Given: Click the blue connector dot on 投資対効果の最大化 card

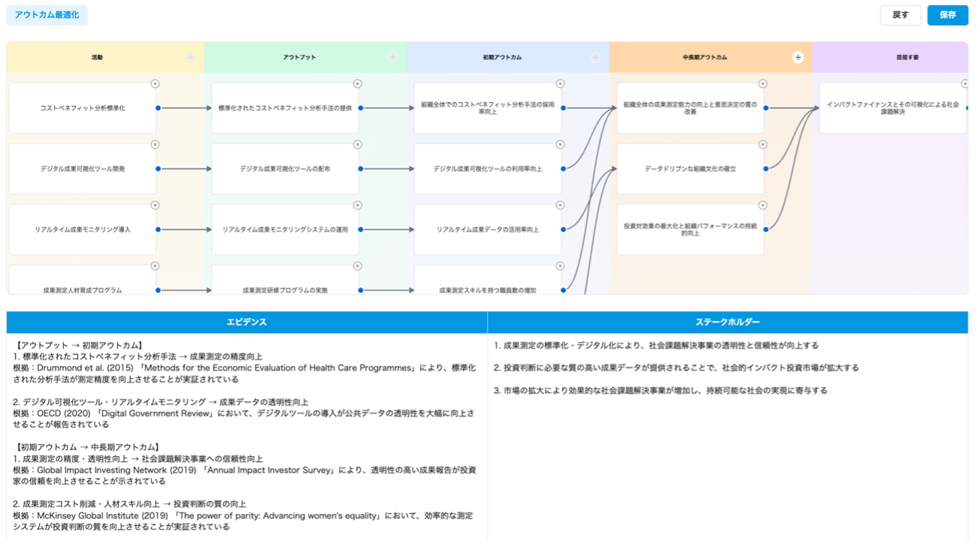Looking at the screenshot, I should point(766,230).
